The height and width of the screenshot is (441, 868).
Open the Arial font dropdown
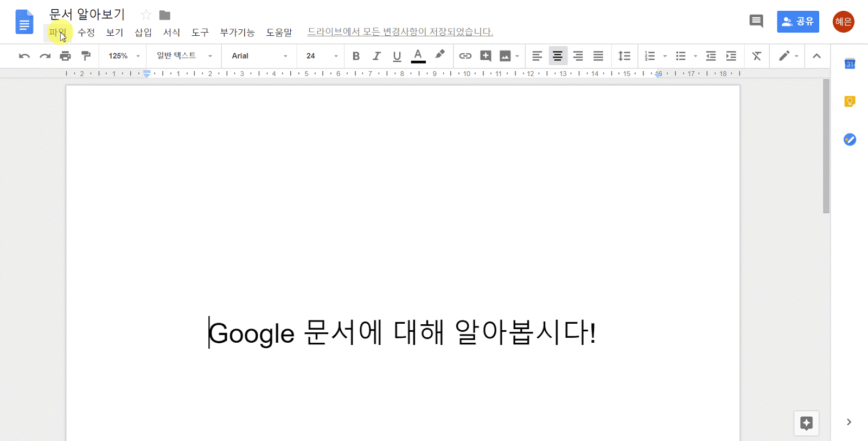click(259, 56)
